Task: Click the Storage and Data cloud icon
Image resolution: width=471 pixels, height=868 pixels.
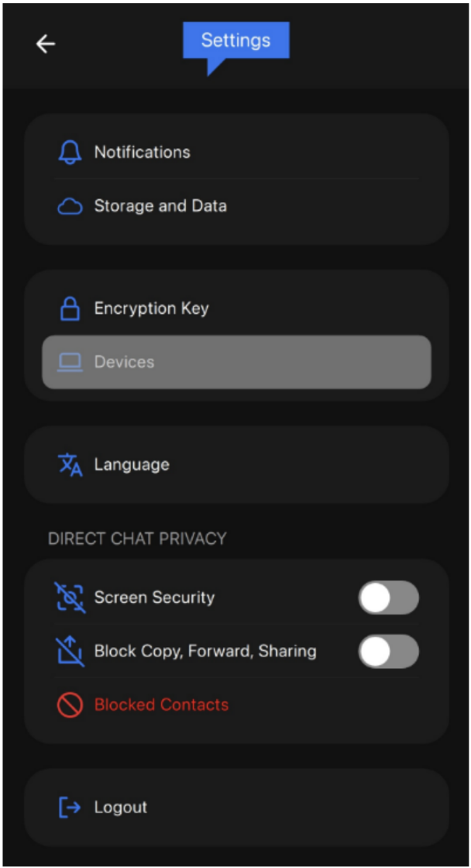Action: coord(70,206)
